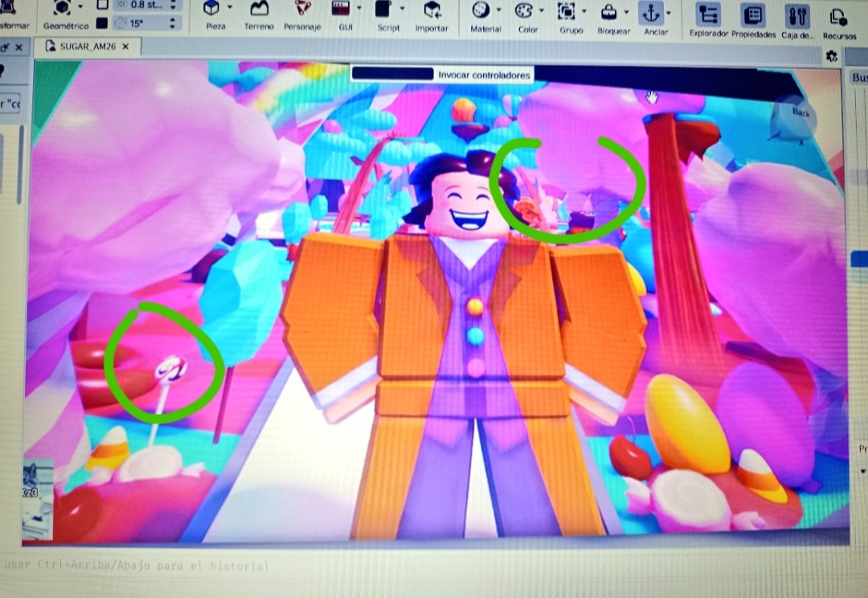
Task: Close the left docked tab
Action: [x=18, y=47]
